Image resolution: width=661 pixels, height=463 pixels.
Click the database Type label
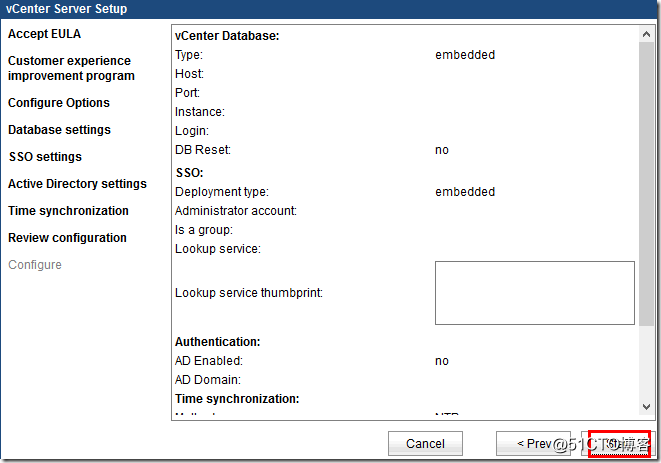pyautogui.click(x=189, y=55)
